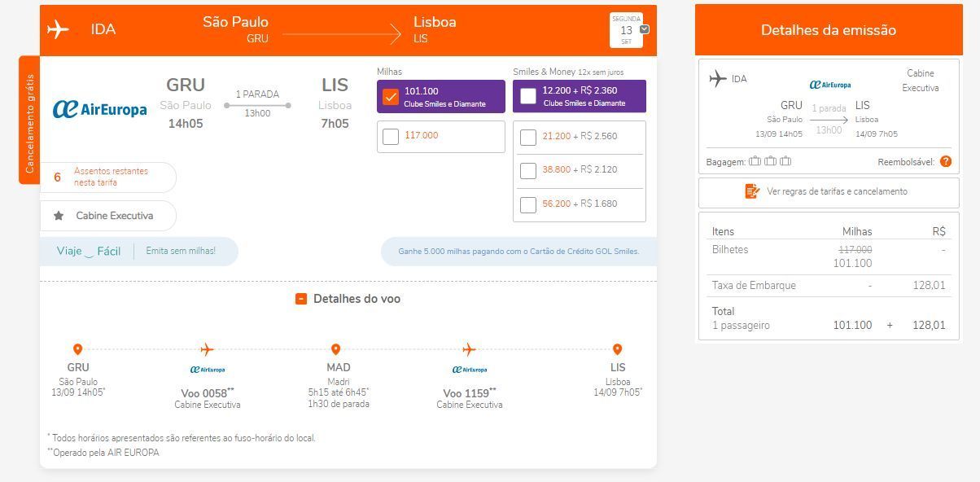Click the Operado pela AIR EUROPA footnote
Image resolution: width=980 pixels, height=482 pixels.
pyautogui.click(x=103, y=453)
